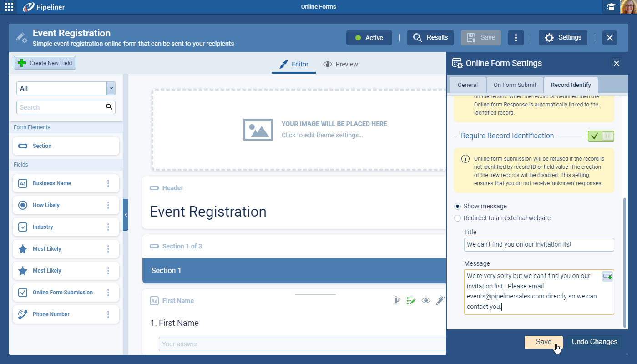Image resolution: width=637 pixels, height=364 pixels.
Task: Open options menu for Business Name field
Action: coord(108,183)
